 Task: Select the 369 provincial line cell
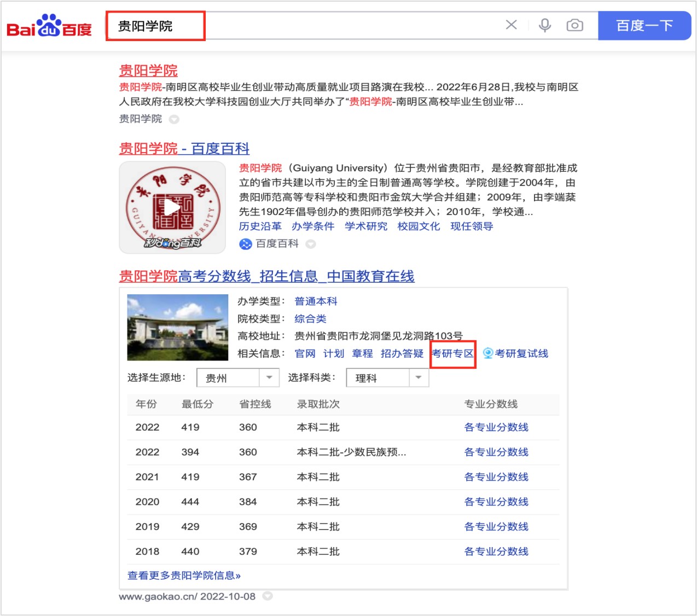pos(248,527)
